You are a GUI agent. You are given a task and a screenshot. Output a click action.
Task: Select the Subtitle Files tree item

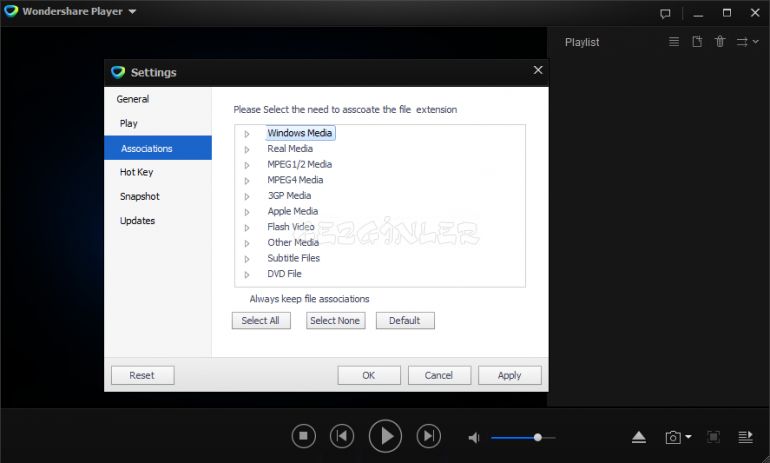(x=294, y=258)
